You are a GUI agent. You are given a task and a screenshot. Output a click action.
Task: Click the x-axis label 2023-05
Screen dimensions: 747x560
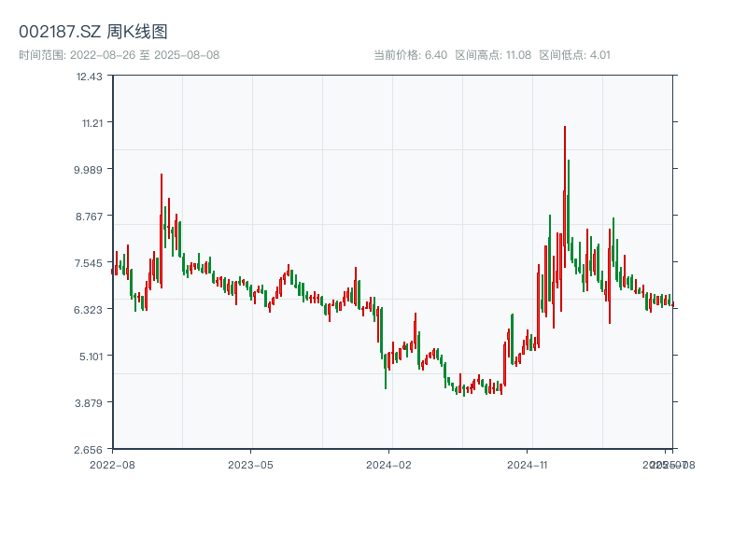click(250, 465)
